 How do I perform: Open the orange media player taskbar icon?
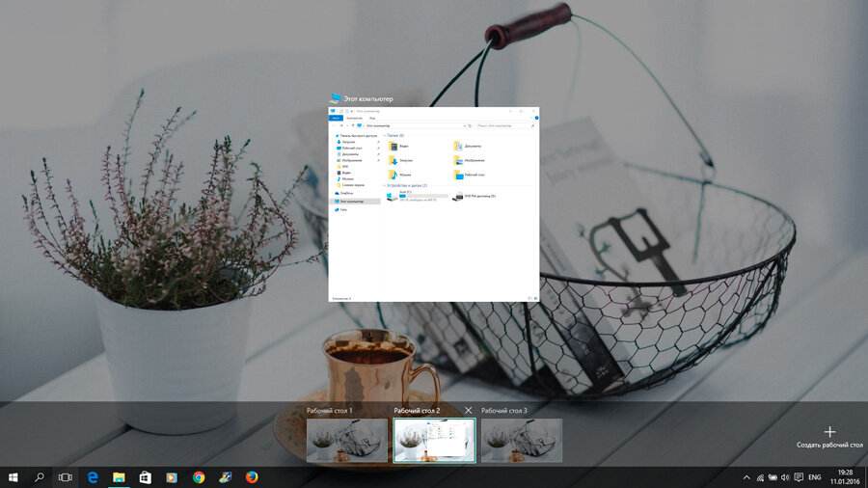point(172,477)
